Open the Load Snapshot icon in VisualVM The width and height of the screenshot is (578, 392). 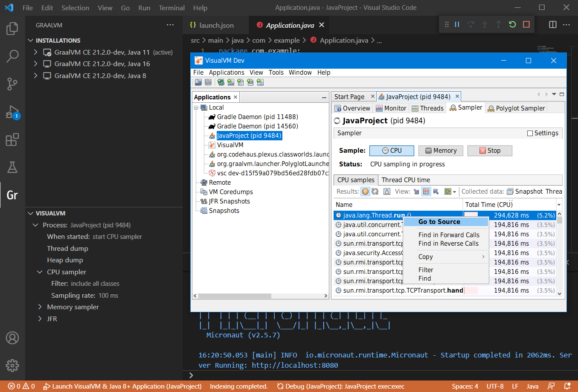click(198, 82)
